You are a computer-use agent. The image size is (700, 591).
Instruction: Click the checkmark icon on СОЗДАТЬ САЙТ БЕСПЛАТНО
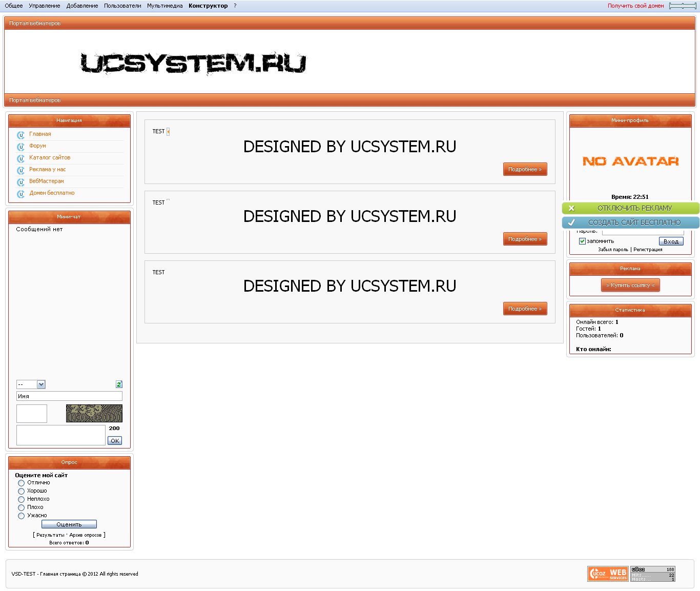pyautogui.click(x=571, y=222)
